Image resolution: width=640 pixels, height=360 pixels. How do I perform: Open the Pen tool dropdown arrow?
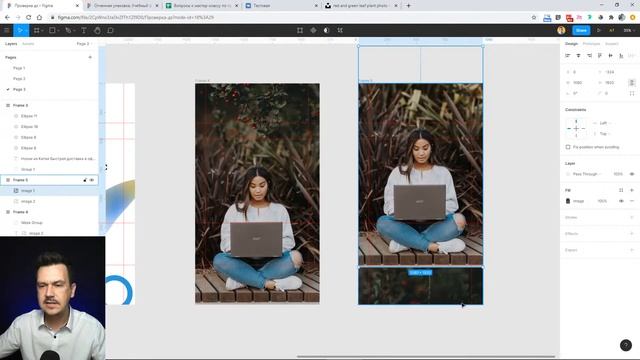(x=74, y=31)
